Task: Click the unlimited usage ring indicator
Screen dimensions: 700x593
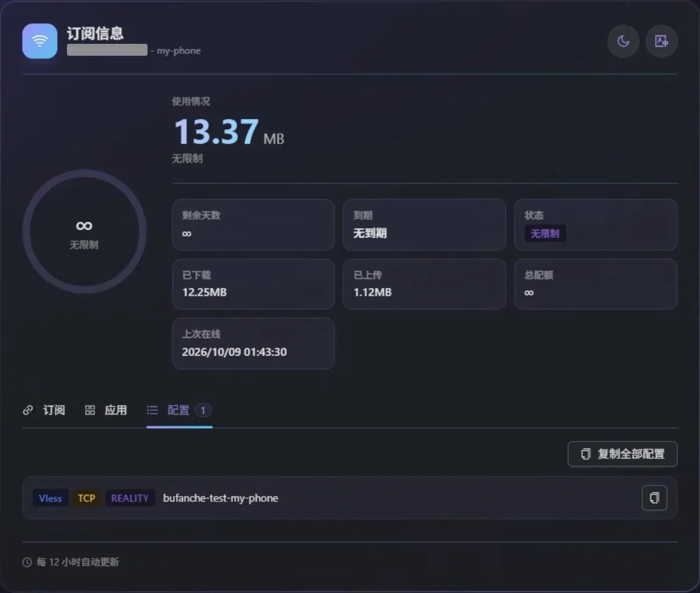Action: pos(85,232)
